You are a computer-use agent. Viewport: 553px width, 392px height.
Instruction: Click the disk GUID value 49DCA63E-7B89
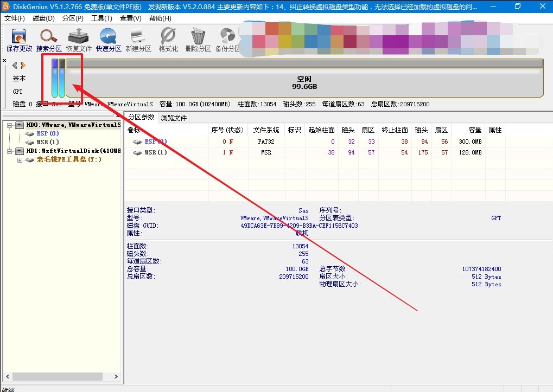coord(299,226)
